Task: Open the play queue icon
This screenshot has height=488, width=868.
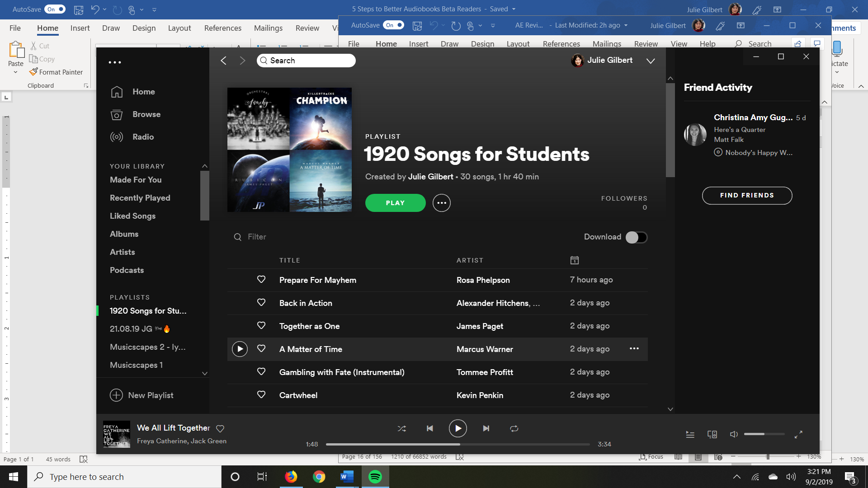Action: 690,435
